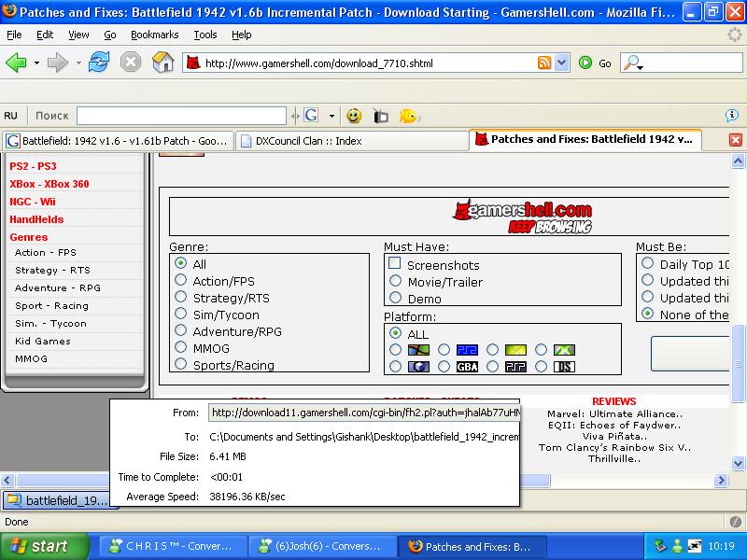Select the MMOG genre radio button
Image resolution: width=747 pixels, height=560 pixels.
(180, 347)
